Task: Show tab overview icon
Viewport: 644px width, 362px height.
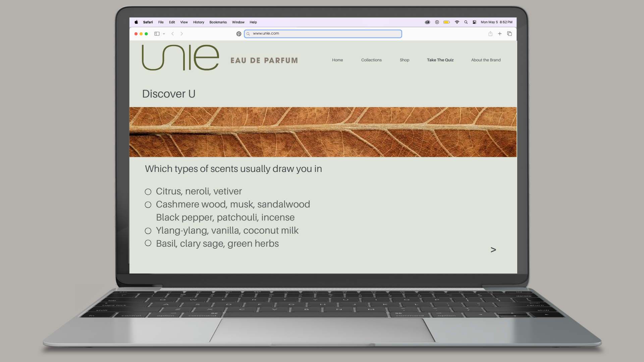Action: click(x=509, y=34)
